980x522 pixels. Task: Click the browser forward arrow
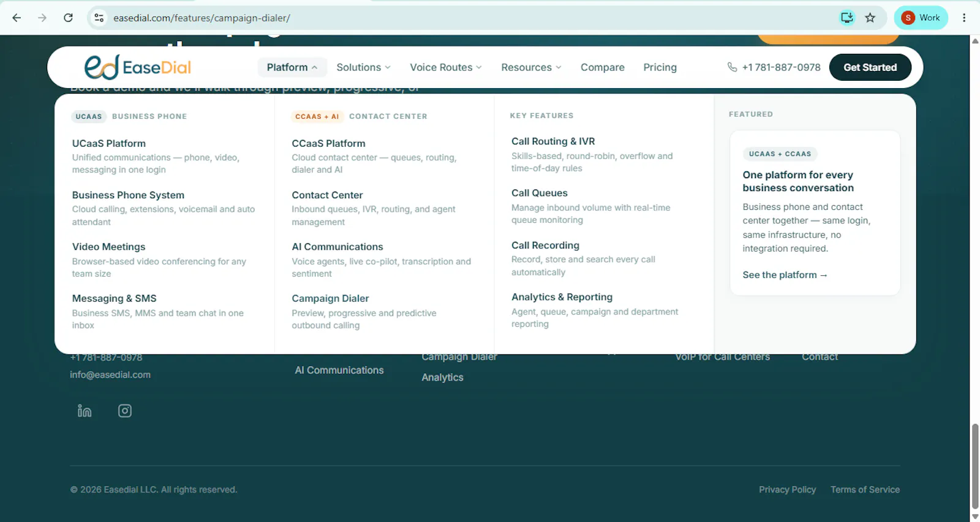pyautogui.click(x=42, y=18)
